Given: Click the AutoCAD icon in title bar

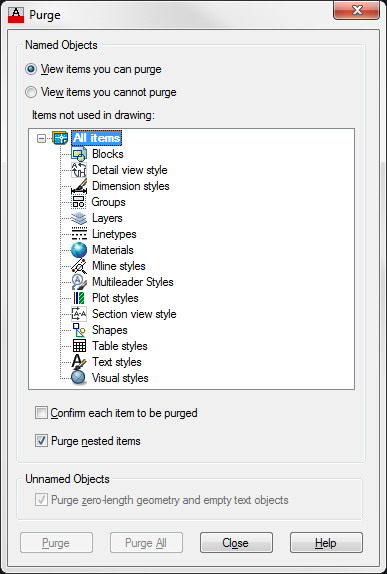Looking at the screenshot, I should (x=16, y=15).
